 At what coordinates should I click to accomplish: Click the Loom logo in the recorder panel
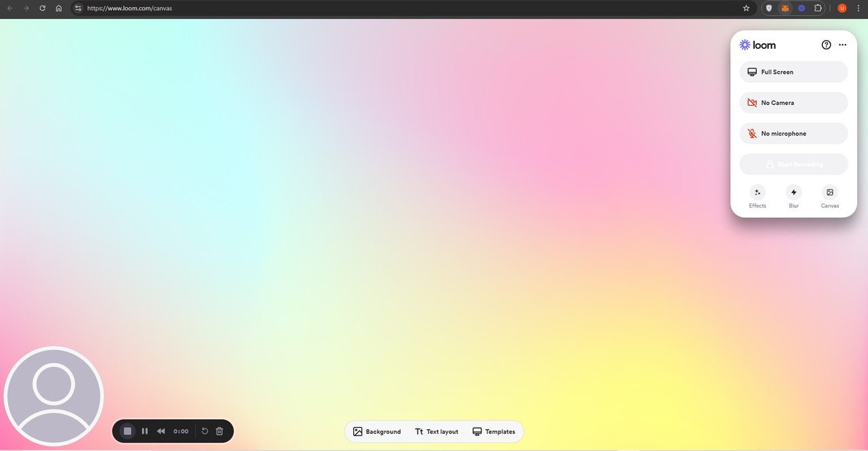click(x=757, y=45)
